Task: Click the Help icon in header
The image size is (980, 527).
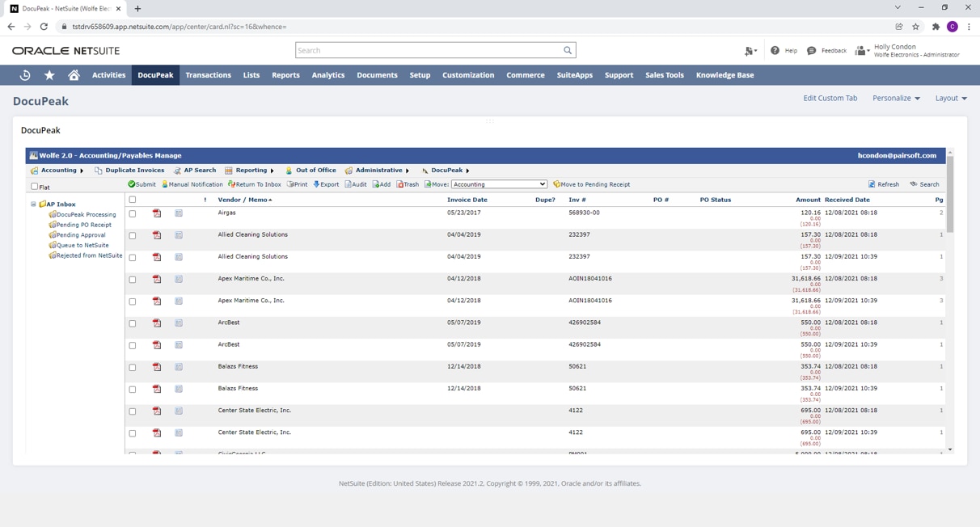Action: pos(775,50)
